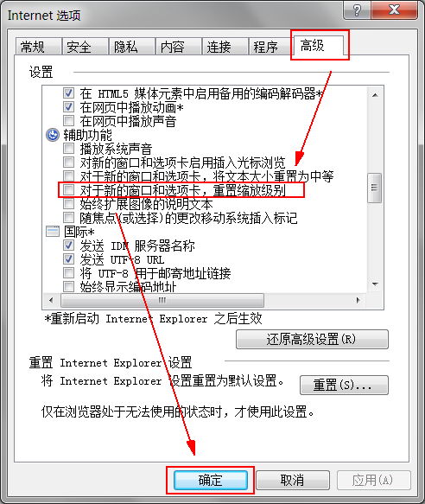Image resolution: width=425 pixels, height=504 pixels.
Task: Click the horizontal scroll left arrow
Action: [52, 301]
